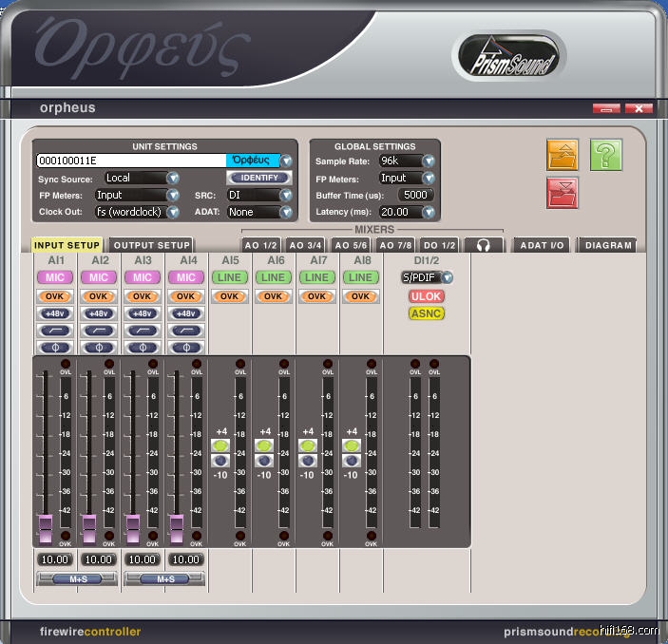Expand the Sample Rate dropdown
Image resolution: width=668 pixels, height=644 pixels.
428,161
